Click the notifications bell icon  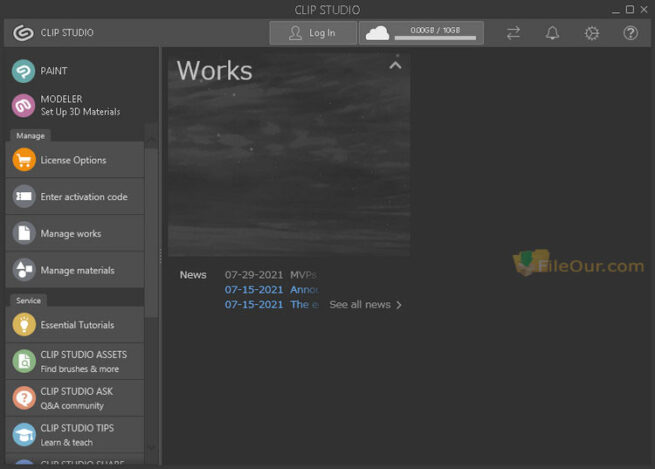(552, 33)
